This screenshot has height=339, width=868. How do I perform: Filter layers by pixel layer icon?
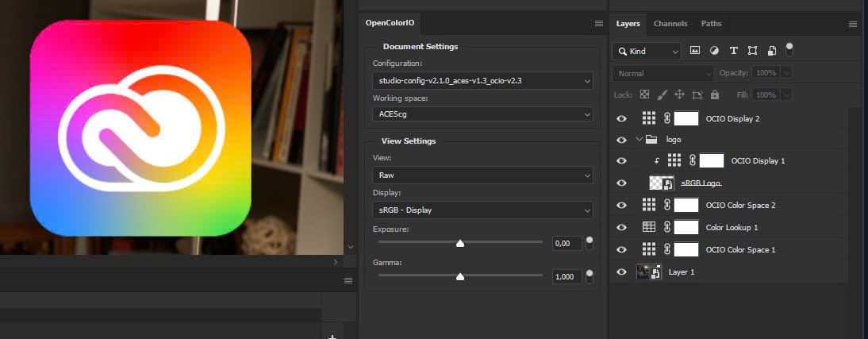click(x=695, y=50)
